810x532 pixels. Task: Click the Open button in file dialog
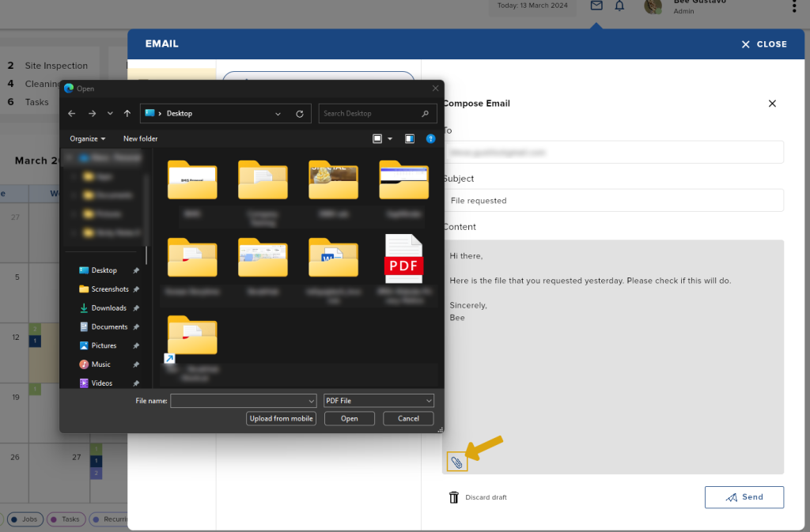point(349,418)
